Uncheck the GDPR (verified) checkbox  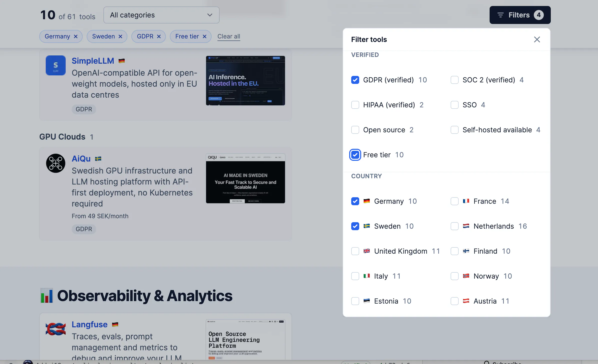(355, 80)
